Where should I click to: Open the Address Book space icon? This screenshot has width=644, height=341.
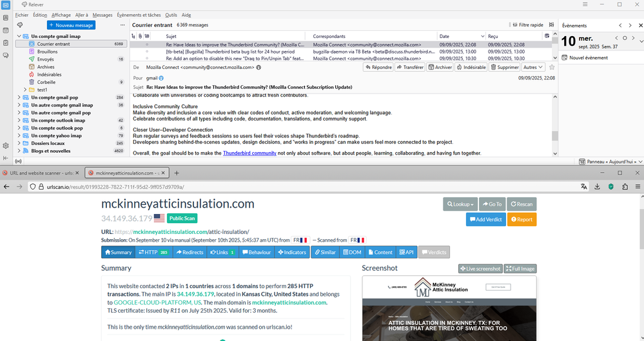[6, 17]
